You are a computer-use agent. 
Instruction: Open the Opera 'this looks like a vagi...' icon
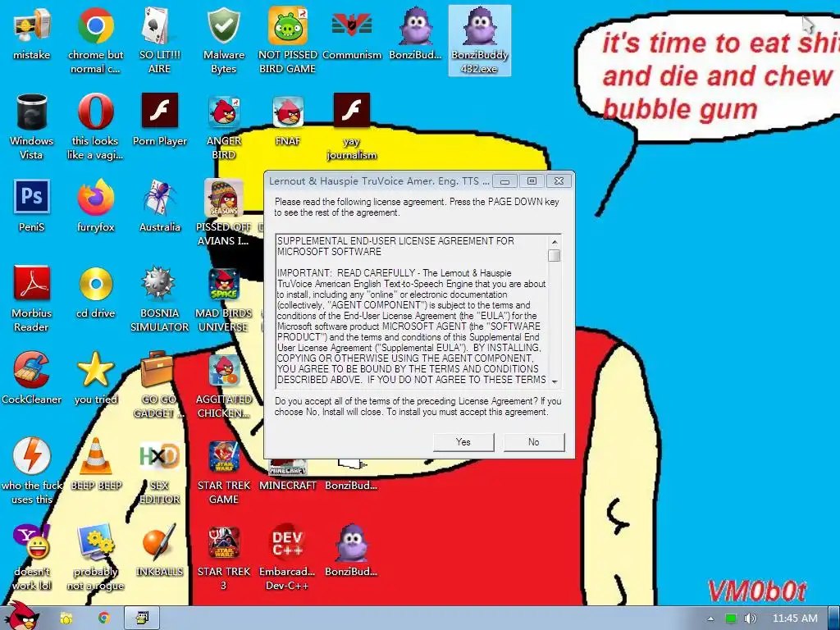pyautogui.click(x=95, y=126)
